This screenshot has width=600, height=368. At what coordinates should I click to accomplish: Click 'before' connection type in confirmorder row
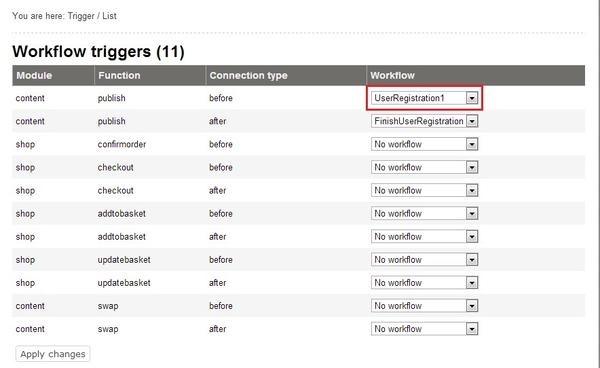tap(221, 144)
